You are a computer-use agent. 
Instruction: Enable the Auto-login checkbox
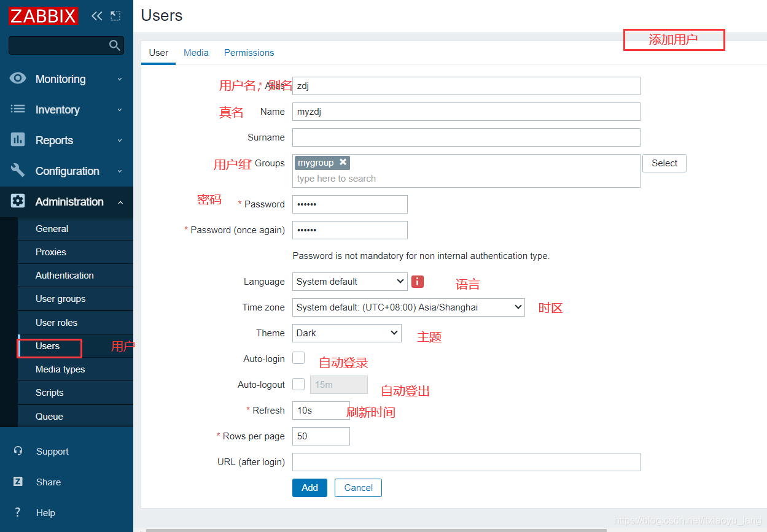click(x=298, y=358)
